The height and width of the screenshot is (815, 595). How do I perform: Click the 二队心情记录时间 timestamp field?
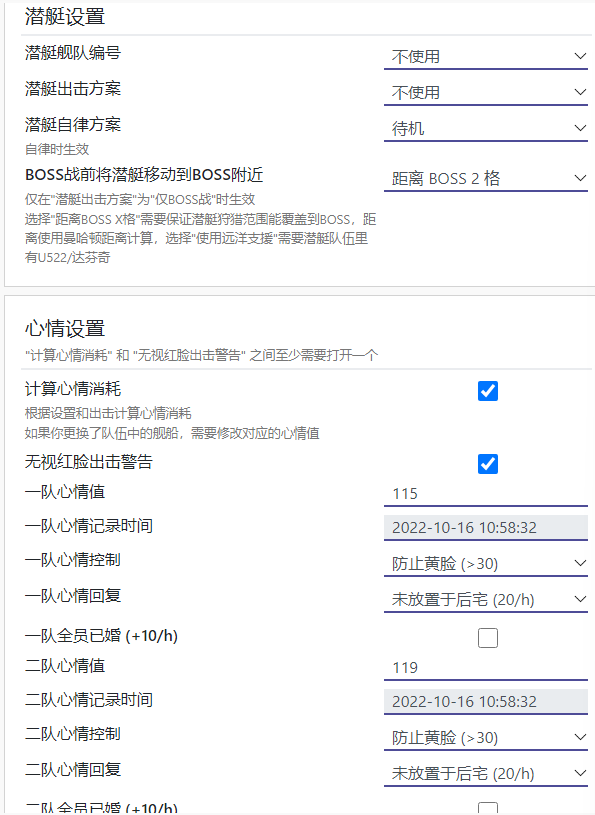point(485,702)
